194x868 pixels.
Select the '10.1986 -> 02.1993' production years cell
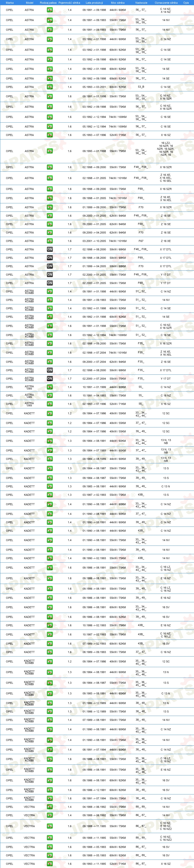click(x=94, y=625)
